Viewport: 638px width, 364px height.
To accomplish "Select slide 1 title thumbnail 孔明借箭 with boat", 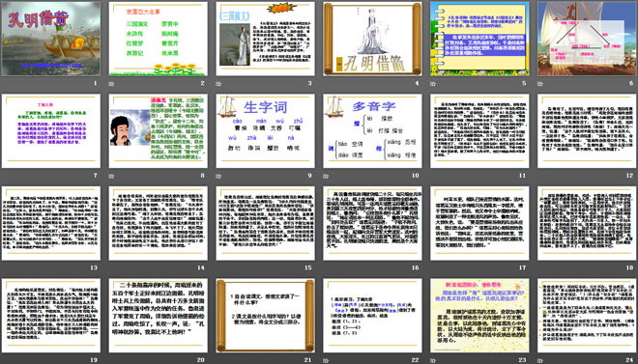I will coord(51,39).
